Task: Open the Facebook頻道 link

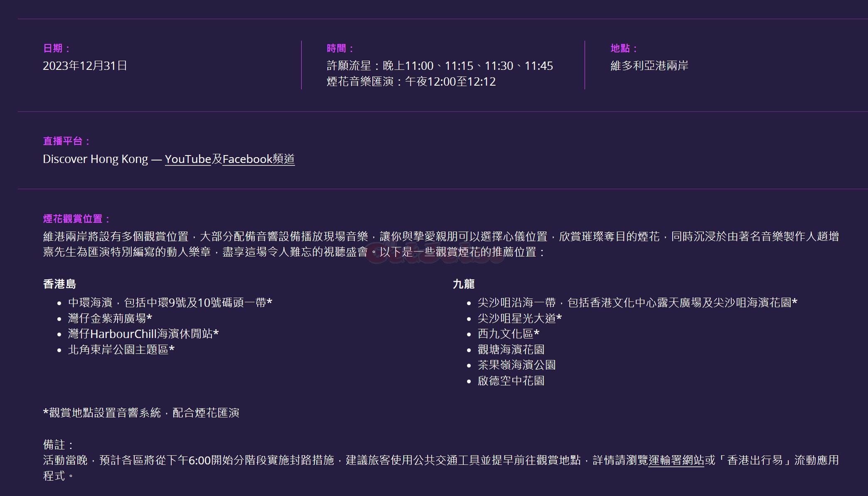Action: click(x=258, y=159)
